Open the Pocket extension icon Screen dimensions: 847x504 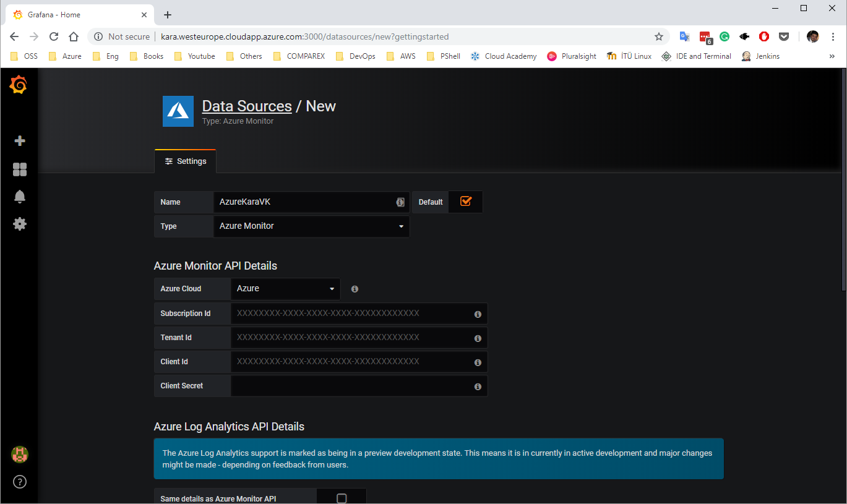784,36
